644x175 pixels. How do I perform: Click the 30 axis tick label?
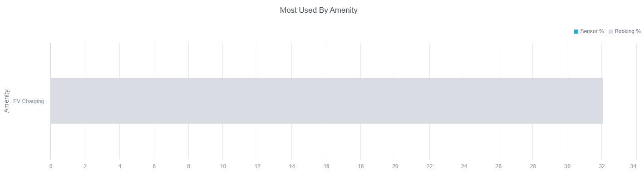pyautogui.click(x=567, y=166)
